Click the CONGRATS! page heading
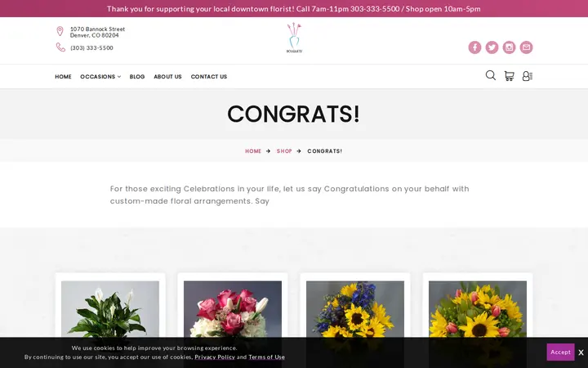 pos(293,114)
